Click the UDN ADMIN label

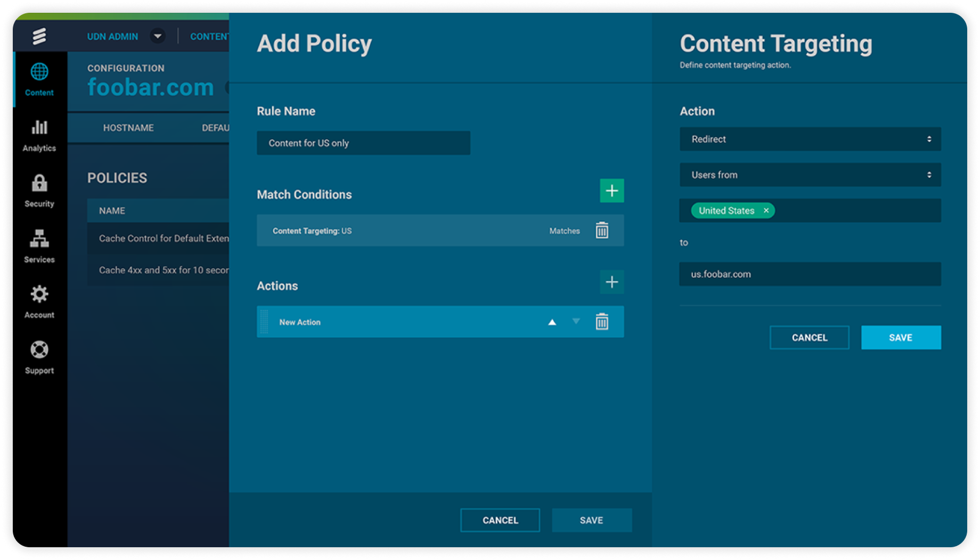112,36
